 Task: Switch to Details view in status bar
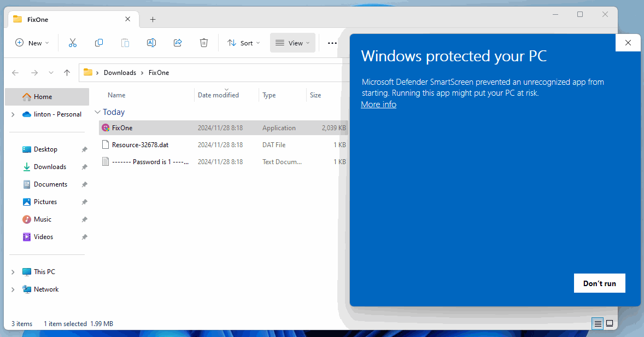pos(598,324)
